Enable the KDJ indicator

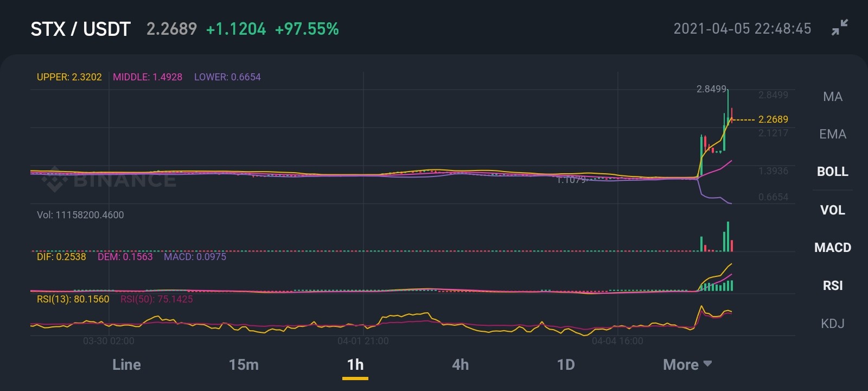point(833,324)
